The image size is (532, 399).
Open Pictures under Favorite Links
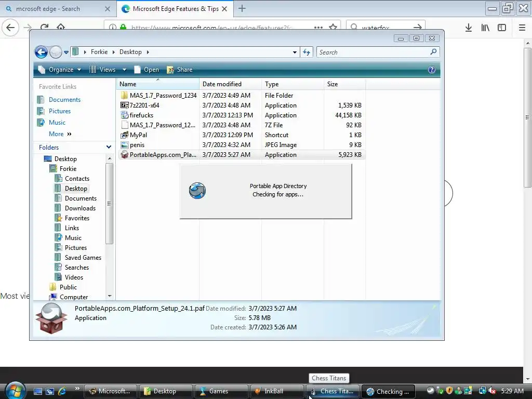click(60, 111)
